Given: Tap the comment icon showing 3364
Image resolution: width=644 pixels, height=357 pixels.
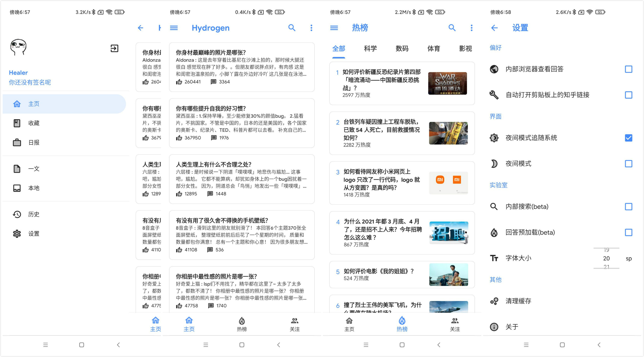Looking at the screenshot, I should [x=213, y=82].
